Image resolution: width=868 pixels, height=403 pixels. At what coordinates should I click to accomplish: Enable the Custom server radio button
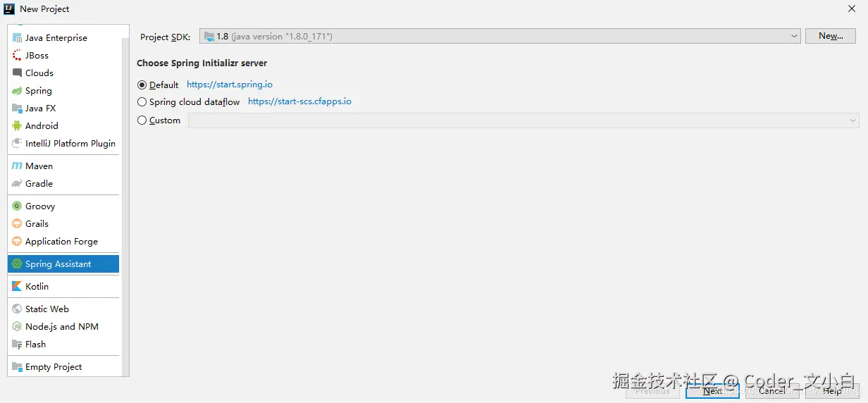(142, 120)
